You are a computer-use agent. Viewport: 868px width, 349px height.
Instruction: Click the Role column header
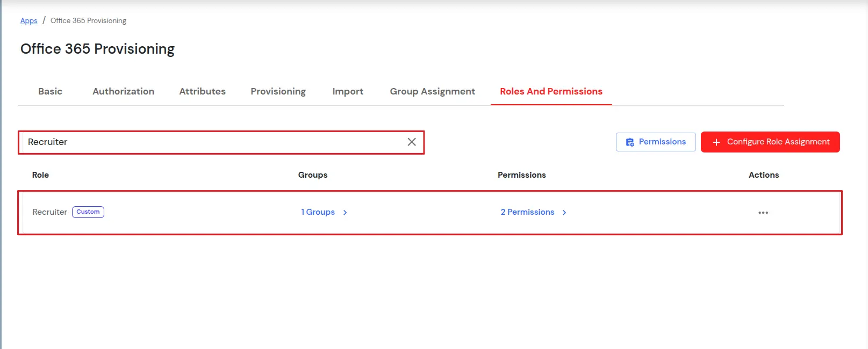pyautogui.click(x=40, y=175)
